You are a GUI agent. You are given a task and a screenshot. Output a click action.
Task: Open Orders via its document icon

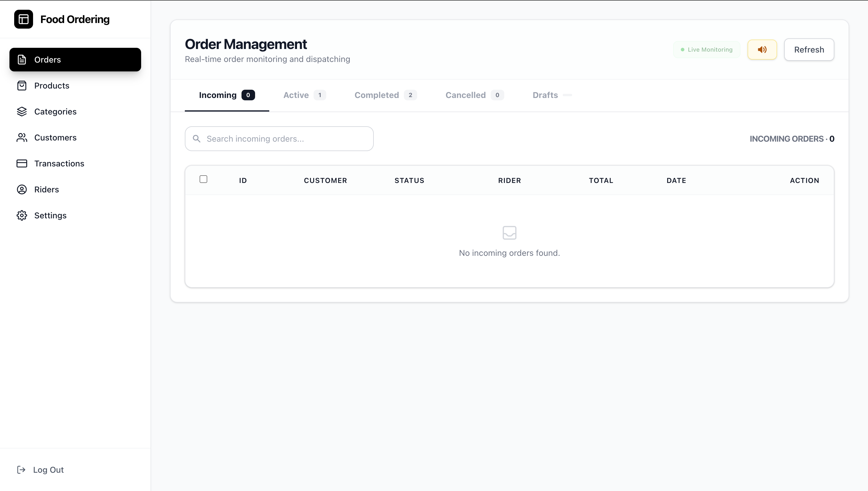[x=22, y=60]
